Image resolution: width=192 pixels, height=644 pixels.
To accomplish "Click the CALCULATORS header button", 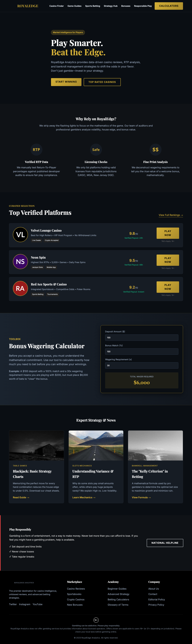I will click(169, 6).
